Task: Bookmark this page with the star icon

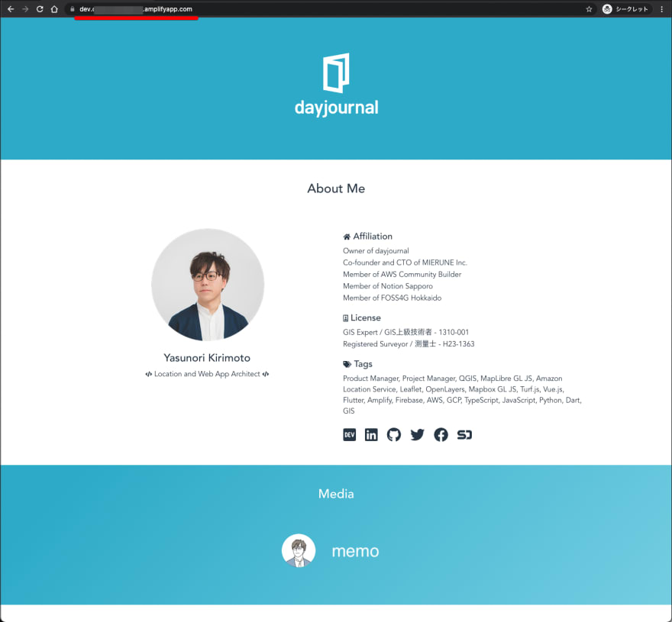Action: point(589,9)
